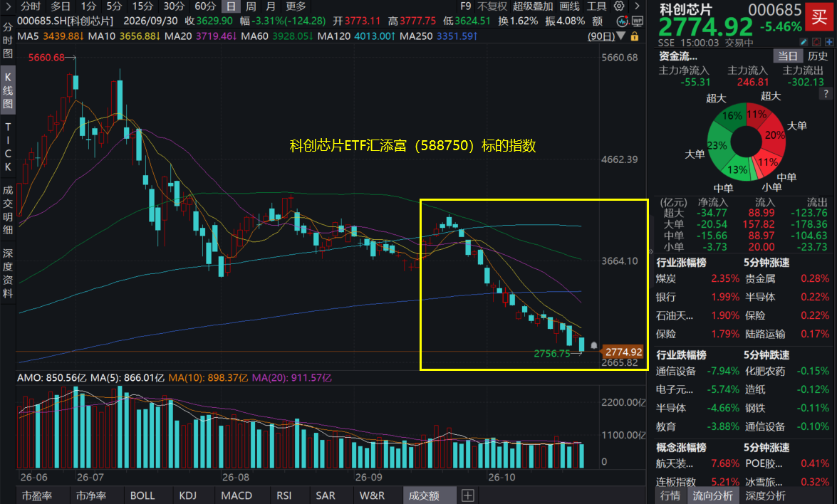The height and width of the screenshot is (504, 837).
Task: Open the 深度分析 tab
Action: pos(766,495)
